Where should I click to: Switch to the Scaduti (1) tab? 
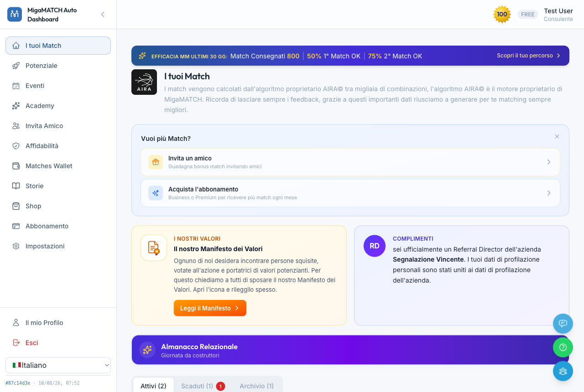click(x=203, y=386)
